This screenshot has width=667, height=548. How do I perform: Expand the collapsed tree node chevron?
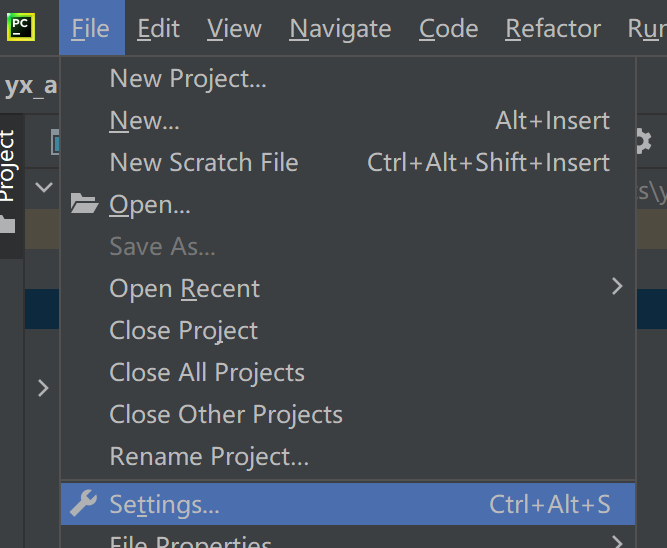[x=43, y=388]
